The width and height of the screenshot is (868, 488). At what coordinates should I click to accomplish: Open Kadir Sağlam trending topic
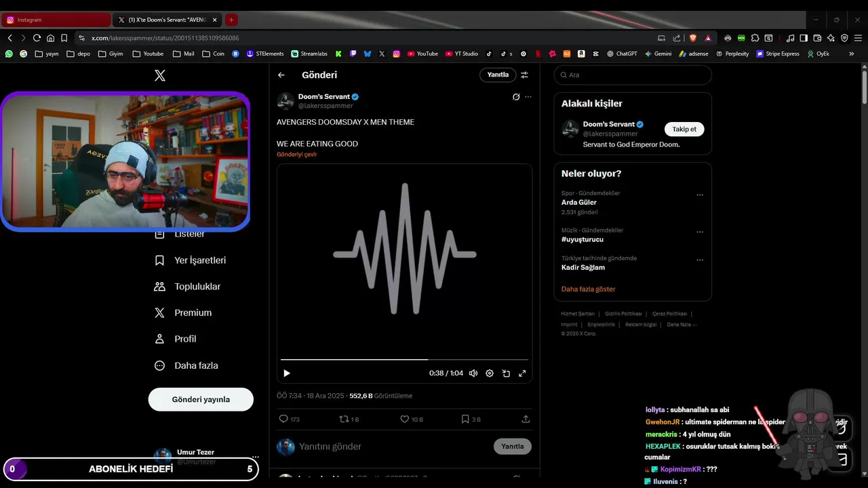tap(583, 267)
